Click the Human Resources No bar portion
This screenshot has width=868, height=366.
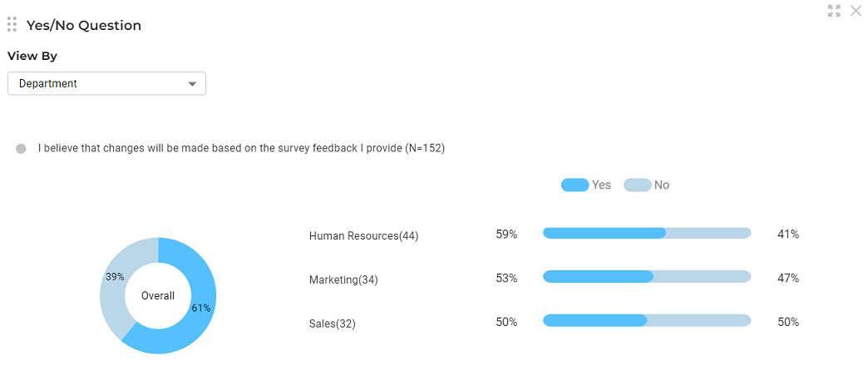pos(708,234)
